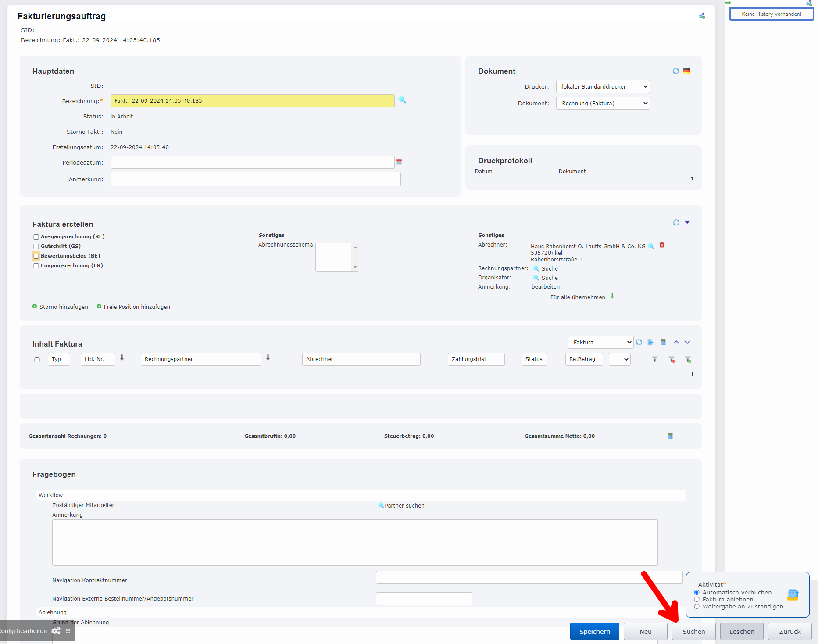Click the remove filter funnel icon
The height and width of the screenshot is (644, 818).
tap(672, 360)
